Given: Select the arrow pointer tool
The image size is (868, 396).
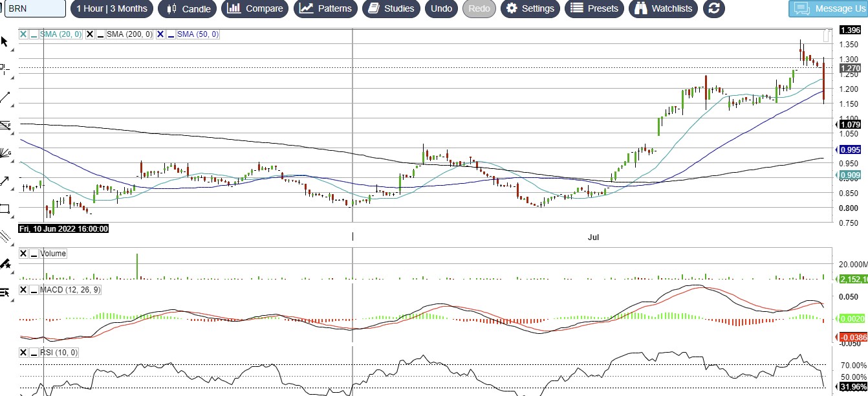Looking at the screenshot, I should coord(5,42).
